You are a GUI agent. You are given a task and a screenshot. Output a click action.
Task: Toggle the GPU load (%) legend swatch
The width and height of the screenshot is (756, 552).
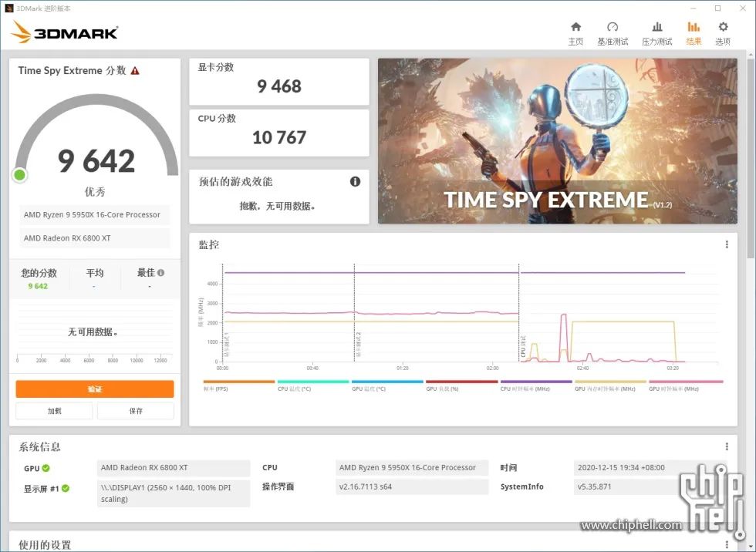[x=461, y=382]
